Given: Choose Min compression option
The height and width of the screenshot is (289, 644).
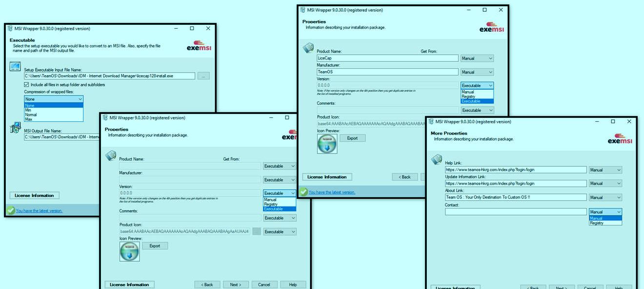Looking at the screenshot, I should tap(54, 110).
